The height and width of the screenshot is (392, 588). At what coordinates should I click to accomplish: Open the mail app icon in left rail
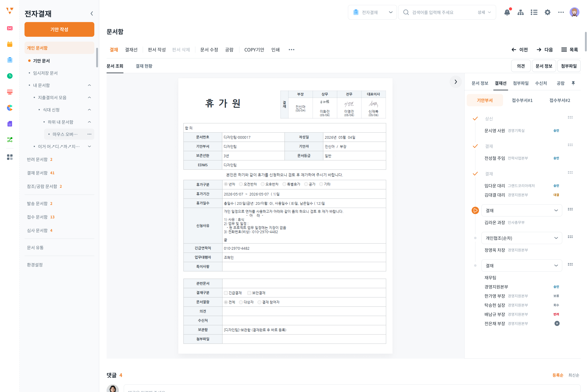10,28
